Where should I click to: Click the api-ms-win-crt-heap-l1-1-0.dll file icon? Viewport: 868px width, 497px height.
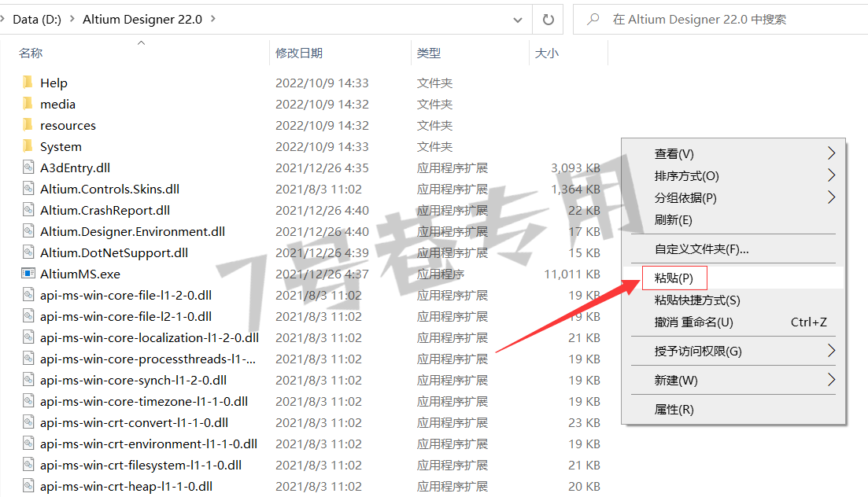click(x=28, y=486)
